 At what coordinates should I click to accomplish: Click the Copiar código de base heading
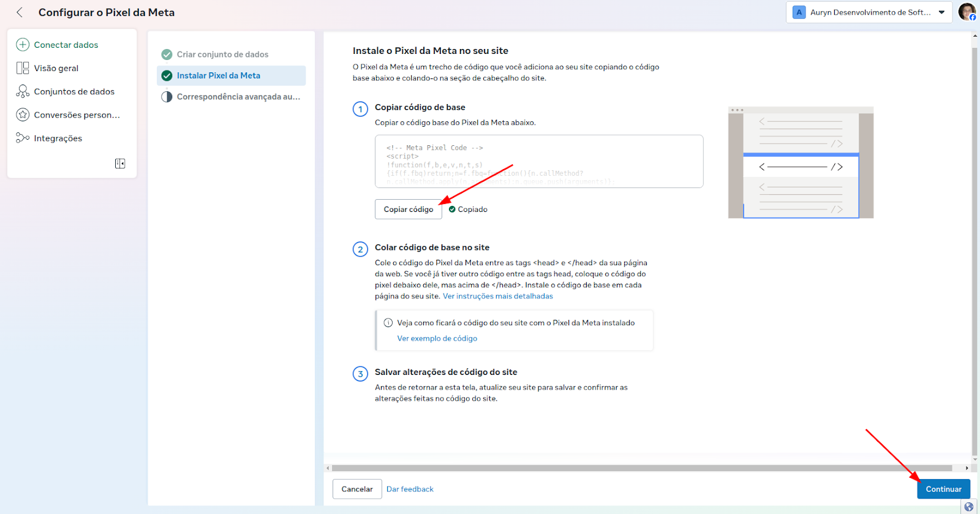[x=420, y=107]
